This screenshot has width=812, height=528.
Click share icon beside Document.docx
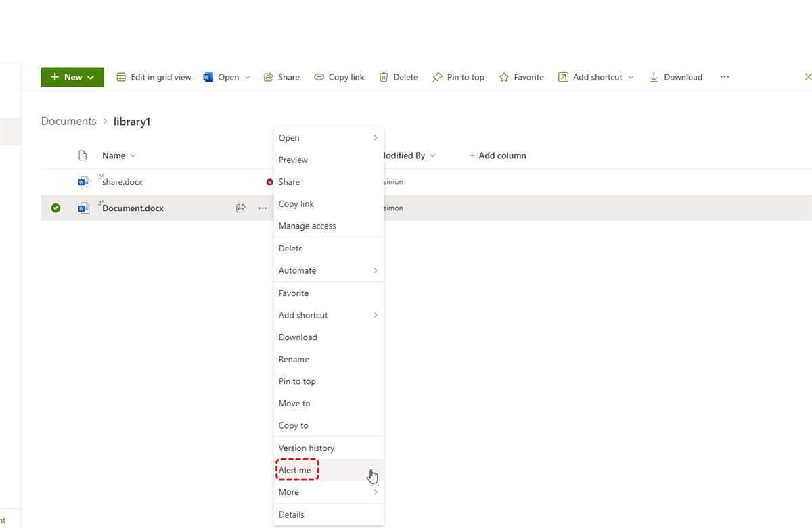point(240,208)
